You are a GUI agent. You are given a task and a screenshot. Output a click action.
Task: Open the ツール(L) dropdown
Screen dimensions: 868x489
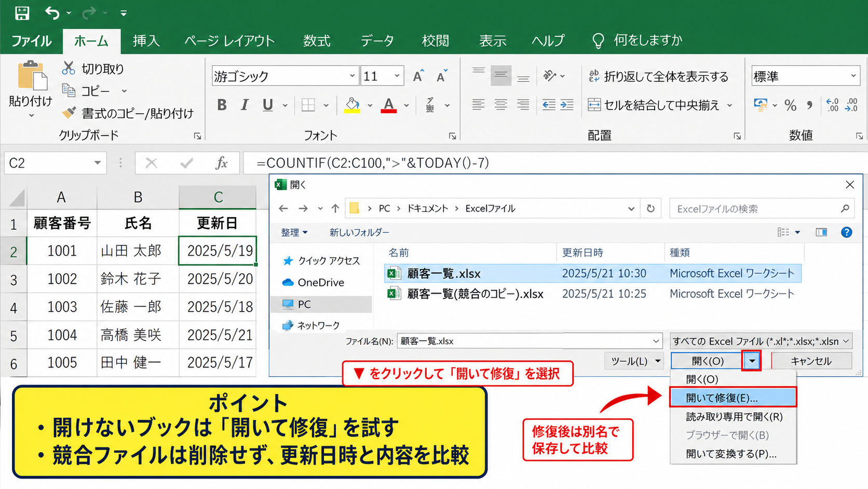click(x=634, y=361)
